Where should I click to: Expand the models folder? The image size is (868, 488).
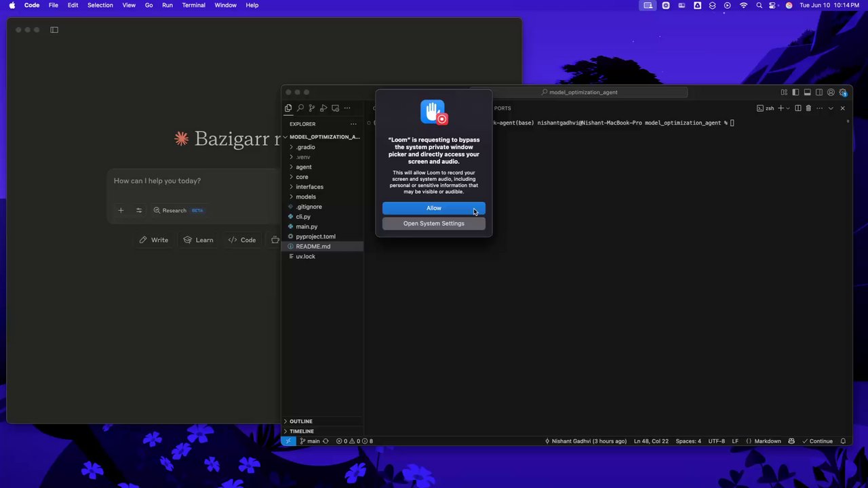pyautogui.click(x=323, y=197)
